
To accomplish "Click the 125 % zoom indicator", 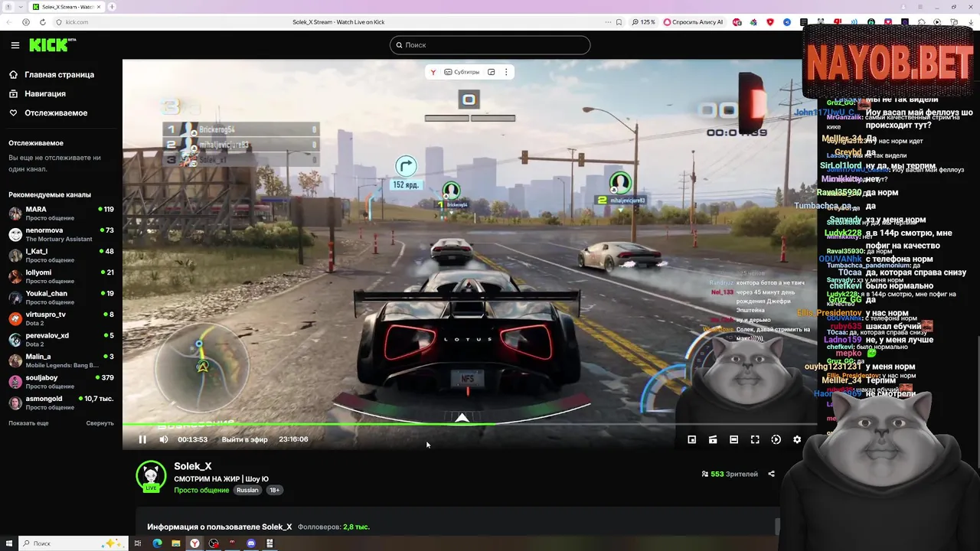I will click(644, 22).
